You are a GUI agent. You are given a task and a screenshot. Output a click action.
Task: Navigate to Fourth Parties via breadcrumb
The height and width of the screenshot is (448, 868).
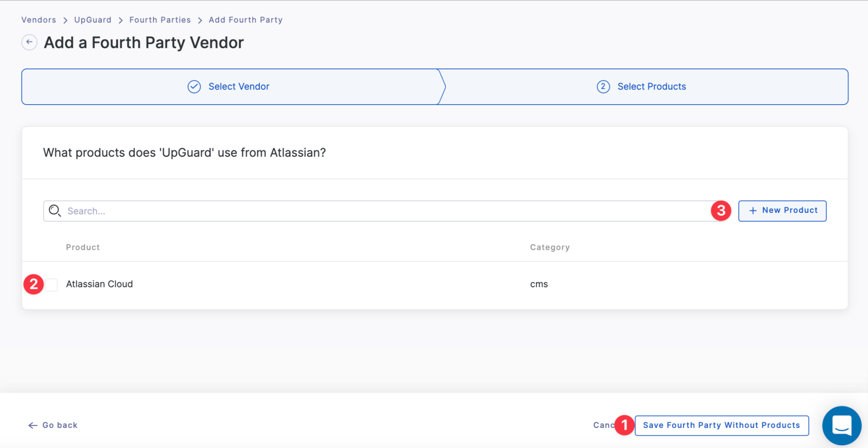coord(160,20)
